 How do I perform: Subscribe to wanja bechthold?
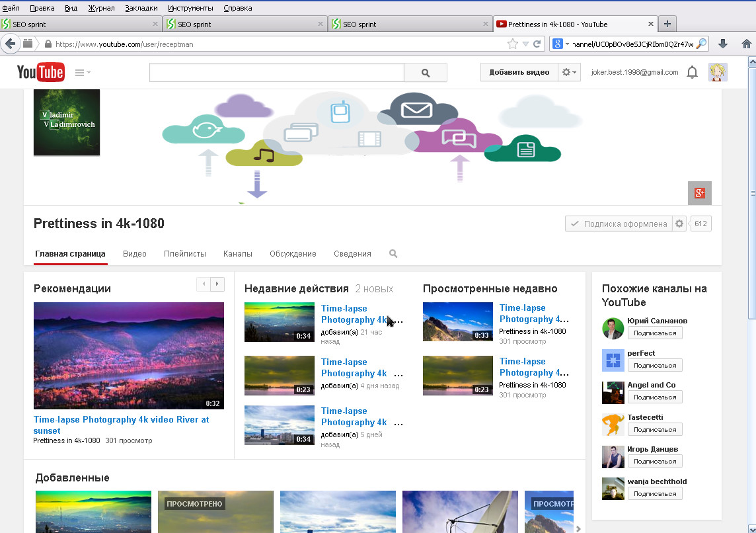[x=655, y=494]
